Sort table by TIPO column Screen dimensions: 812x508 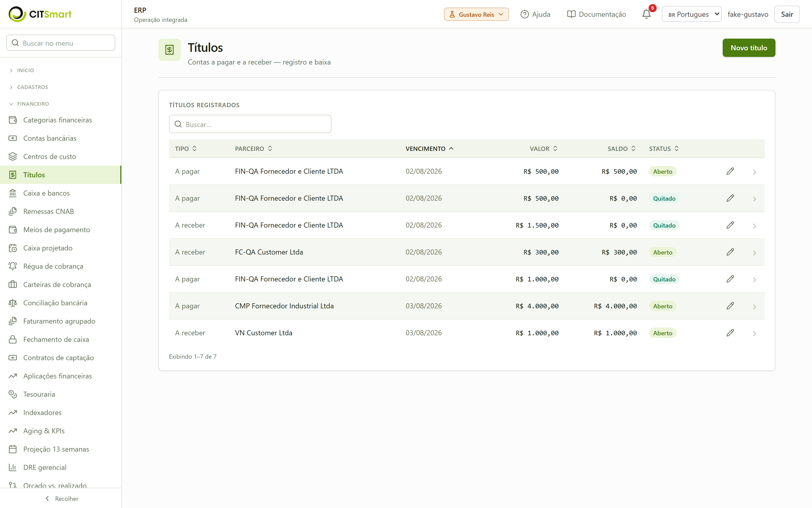point(185,149)
